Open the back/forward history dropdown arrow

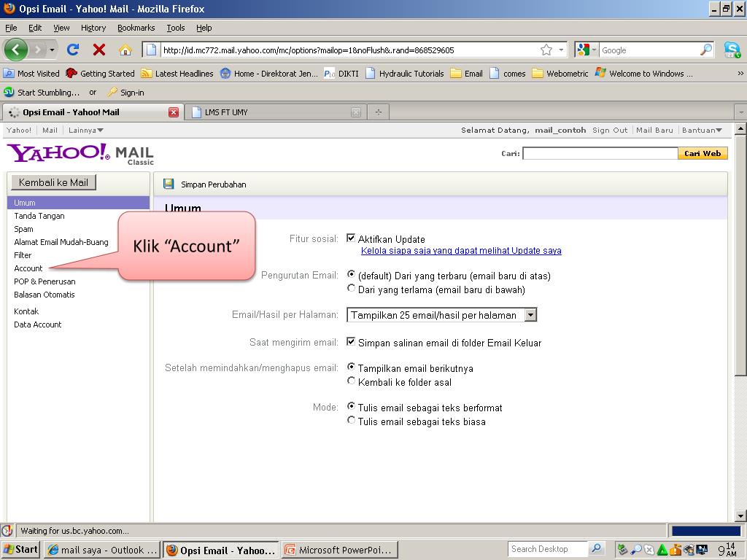point(52,50)
